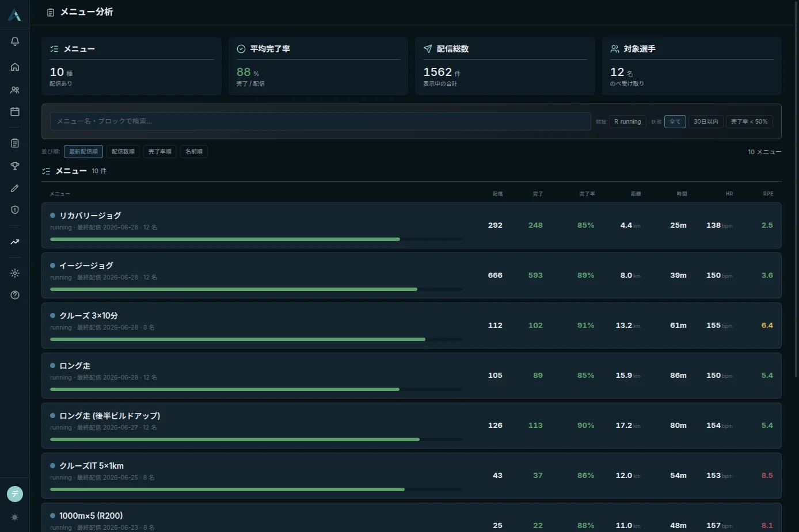Sort menus by 名前順

(194, 152)
